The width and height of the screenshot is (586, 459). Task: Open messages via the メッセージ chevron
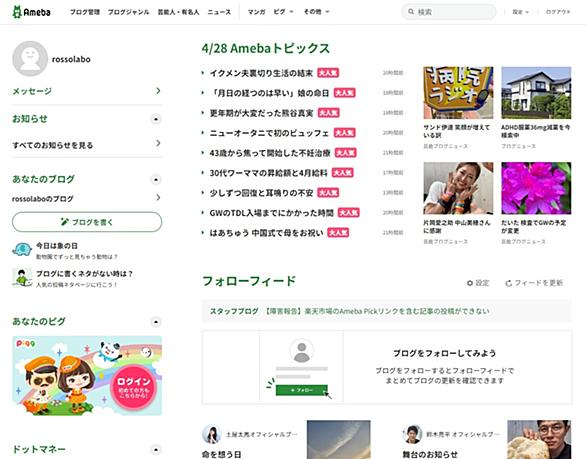coord(158,91)
